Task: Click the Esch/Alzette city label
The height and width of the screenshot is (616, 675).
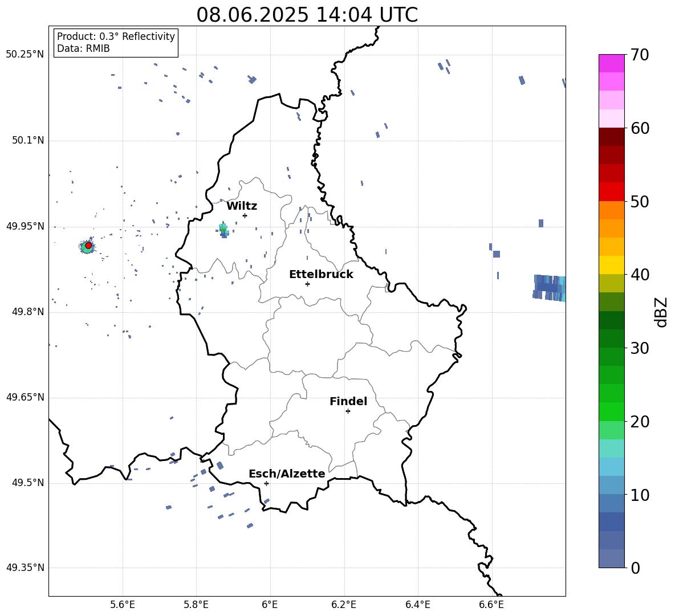Action: click(287, 474)
